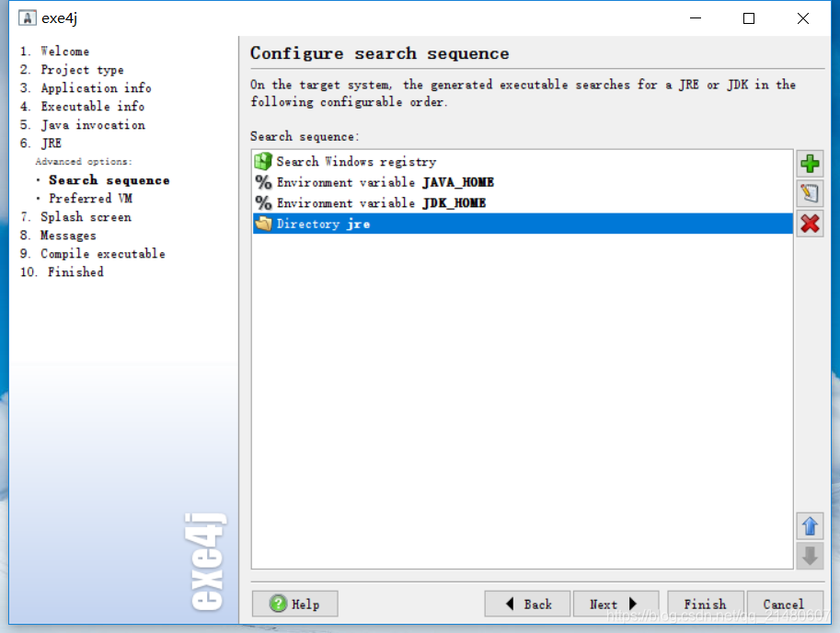The width and height of the screenshot is (840, 633).
Task: Go to step 4 Executable info
Action: [83, 106]
